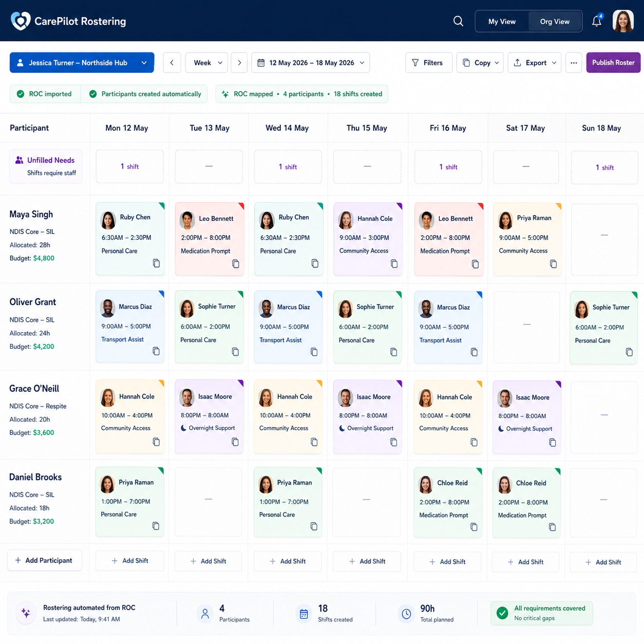Click the All requirements covered badge
The image size is (644, 644).
click(541, 613)
